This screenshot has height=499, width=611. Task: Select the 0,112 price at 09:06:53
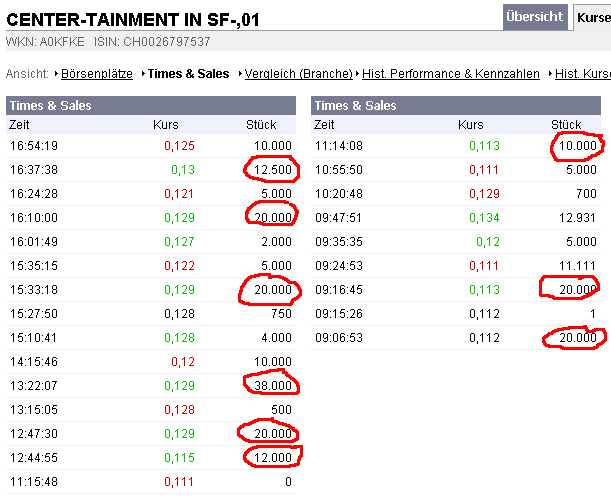[x=484, y=338]
